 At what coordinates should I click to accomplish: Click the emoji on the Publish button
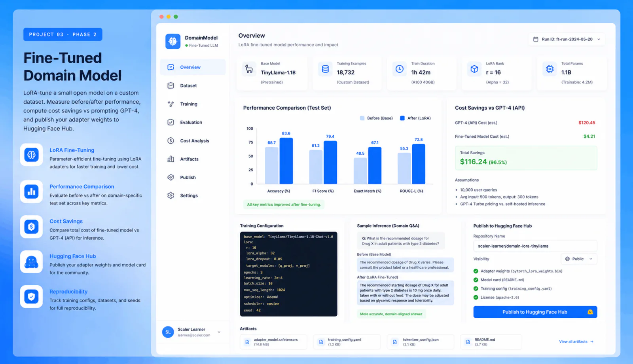pyautogui.click(x=590, y=312)
